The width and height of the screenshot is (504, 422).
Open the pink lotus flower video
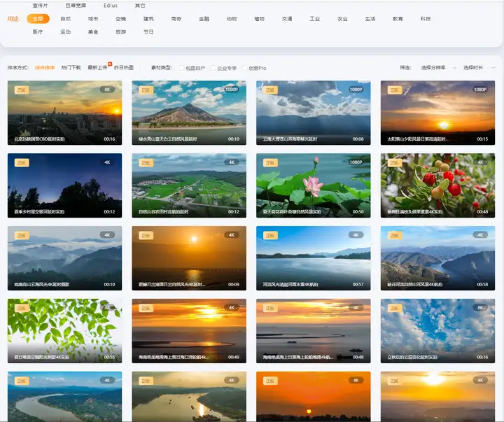click(314, 185)
